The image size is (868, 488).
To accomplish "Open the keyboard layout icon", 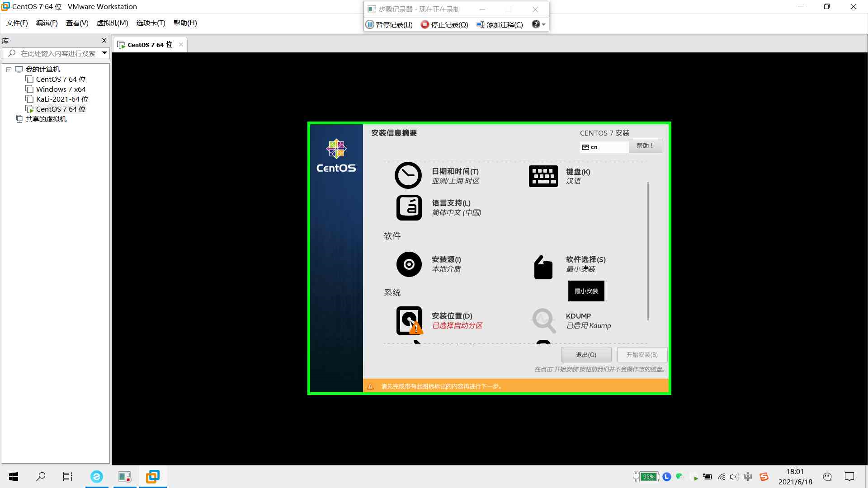I will tap(543, 176).
